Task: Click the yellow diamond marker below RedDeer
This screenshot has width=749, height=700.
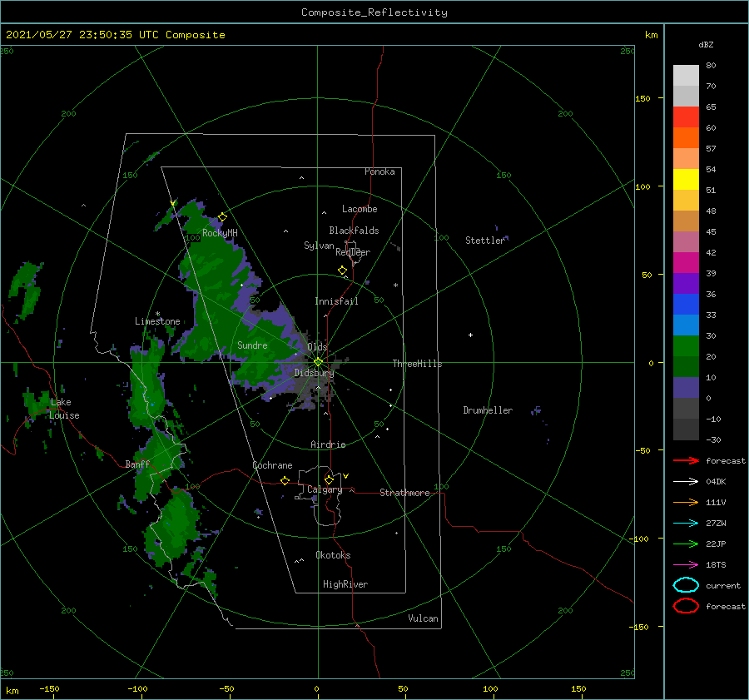Action: click(343, 271)
